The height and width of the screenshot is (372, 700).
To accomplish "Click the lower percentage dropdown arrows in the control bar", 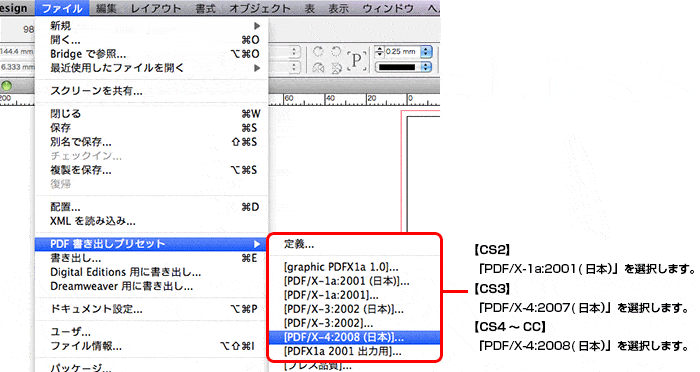I will (294, 67).
